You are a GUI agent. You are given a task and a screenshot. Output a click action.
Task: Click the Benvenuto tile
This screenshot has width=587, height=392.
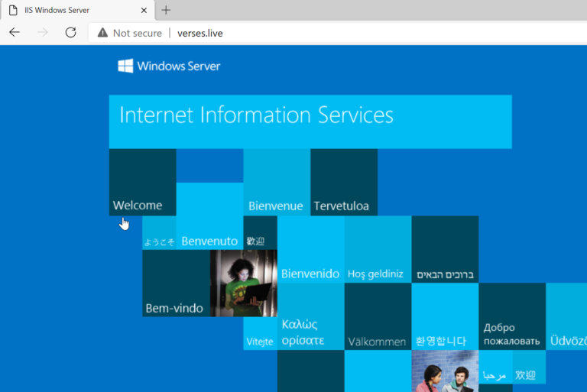(209, 233)
